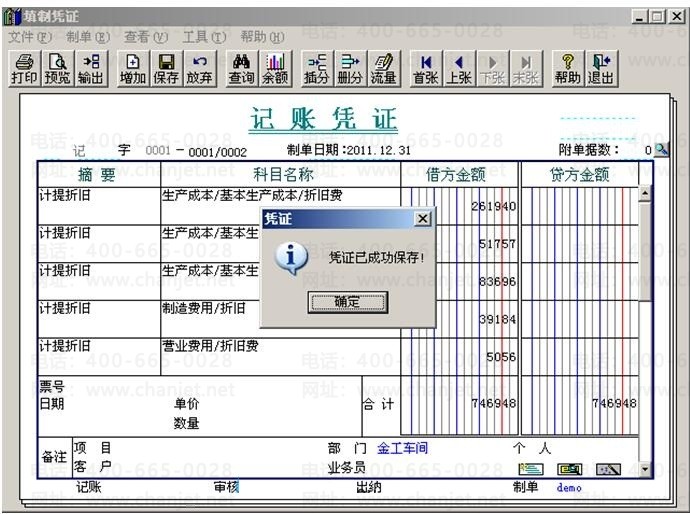Click the demo preparer name
Image resolution: width=690 pixels, height=514 pixels.
tap(569, 488)
